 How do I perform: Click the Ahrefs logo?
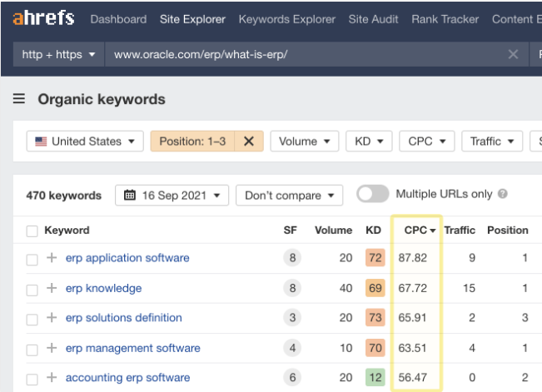(x=43, y=18)
